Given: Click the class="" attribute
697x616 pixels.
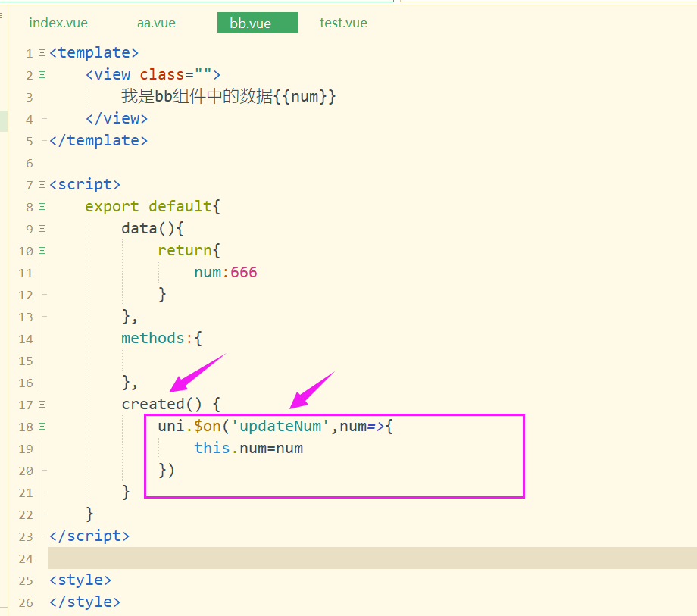Looking at the screenshot, I should tap(176, 74).
